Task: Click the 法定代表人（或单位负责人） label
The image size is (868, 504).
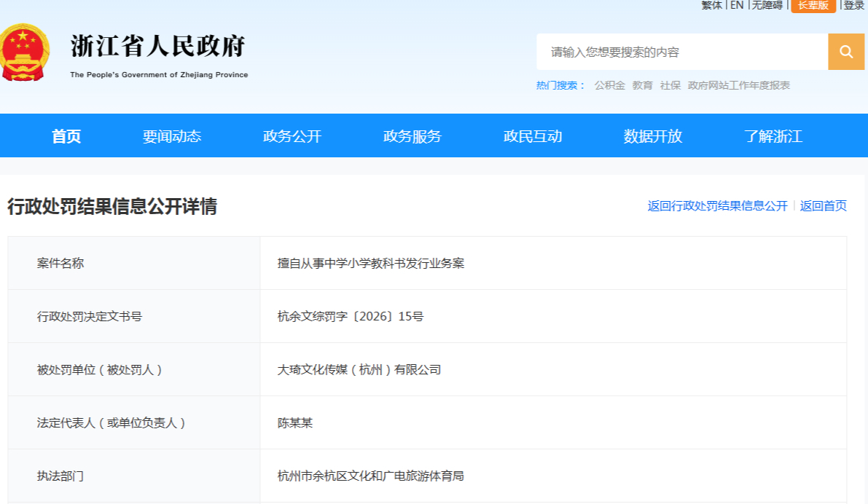Action: point(112,423)
